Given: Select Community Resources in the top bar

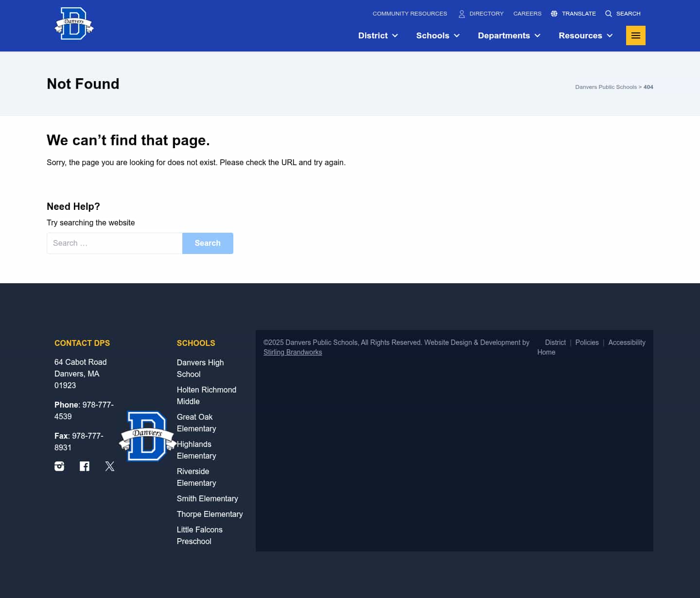Looking at the screenshot, I should tap(409, 13).
